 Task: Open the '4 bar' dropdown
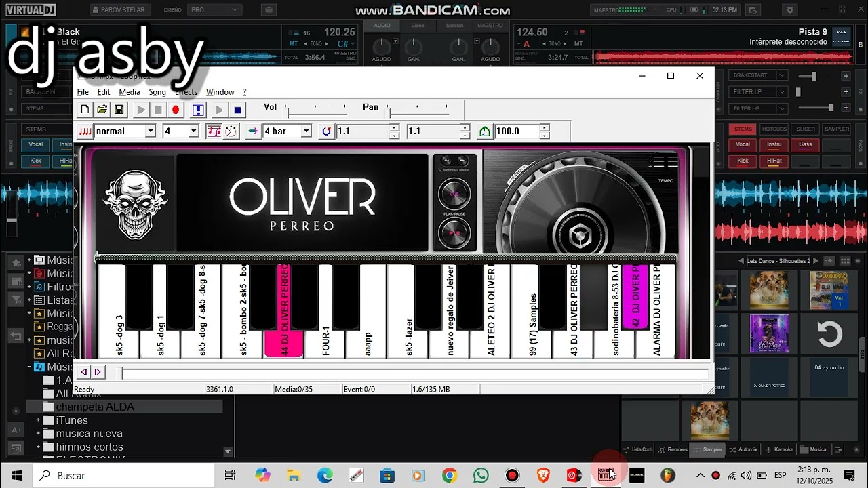click(x=306, y=131)
